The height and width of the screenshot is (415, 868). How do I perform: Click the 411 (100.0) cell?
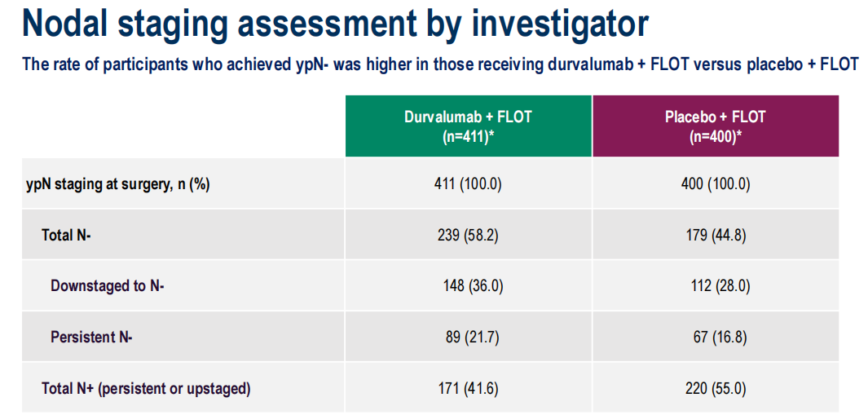[468, 184]
